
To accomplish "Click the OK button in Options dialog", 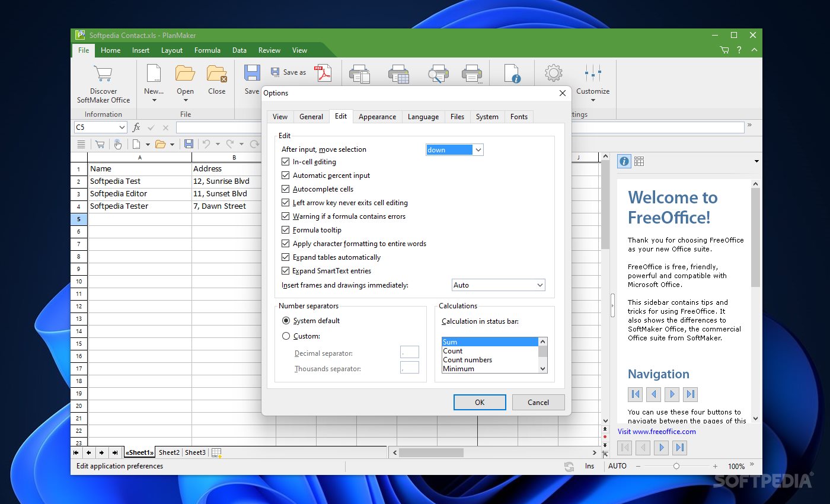I will pos(480,402).
